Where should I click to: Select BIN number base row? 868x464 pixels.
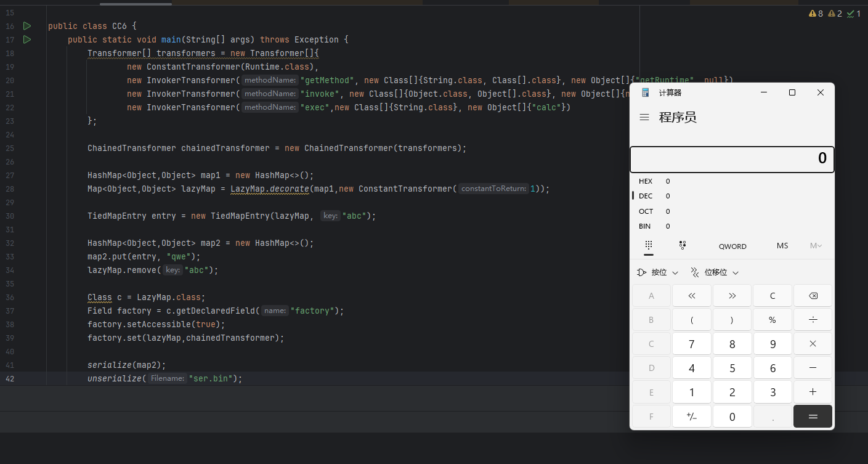[x=732, y=226]
